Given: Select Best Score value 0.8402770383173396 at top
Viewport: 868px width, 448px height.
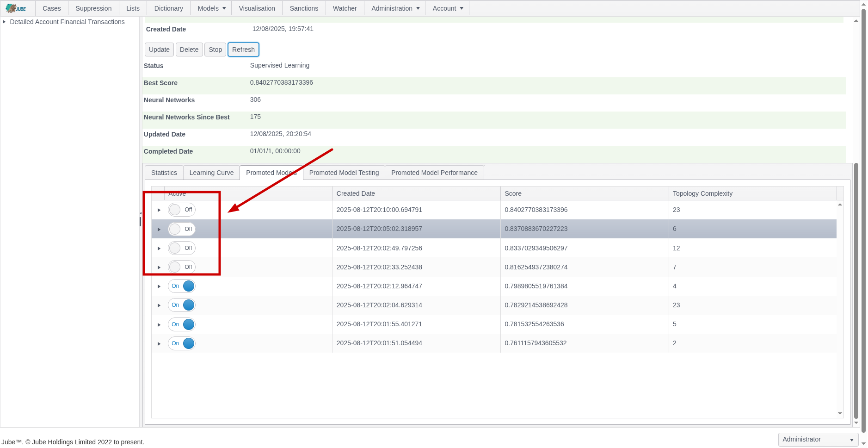Looking at the screenshot, I should (281, 82).
